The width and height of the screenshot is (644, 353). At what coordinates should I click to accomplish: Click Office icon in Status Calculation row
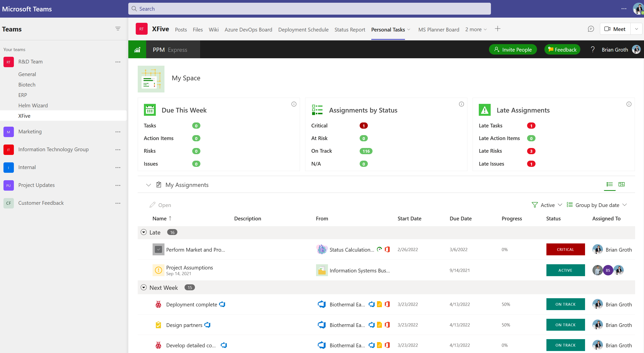click(x=387, y=249)
